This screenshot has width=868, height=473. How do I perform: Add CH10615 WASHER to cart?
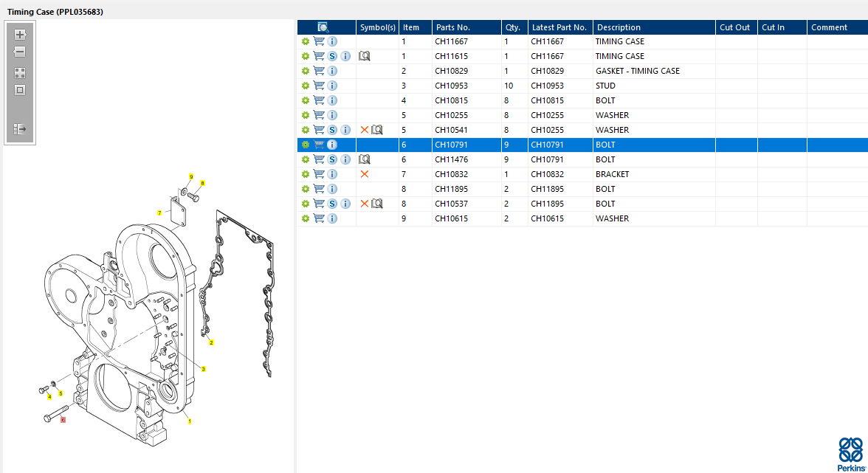tap(319, 218)
